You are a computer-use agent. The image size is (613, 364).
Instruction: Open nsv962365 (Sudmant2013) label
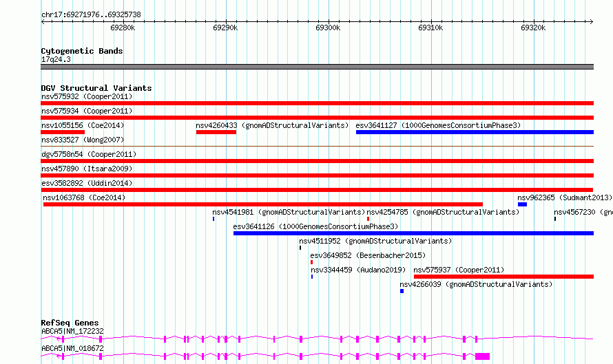click(565, 197)
